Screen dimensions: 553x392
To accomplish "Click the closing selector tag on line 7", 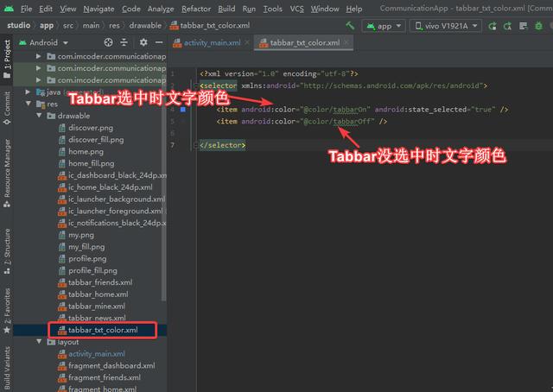I will click(x=223, y=145).
